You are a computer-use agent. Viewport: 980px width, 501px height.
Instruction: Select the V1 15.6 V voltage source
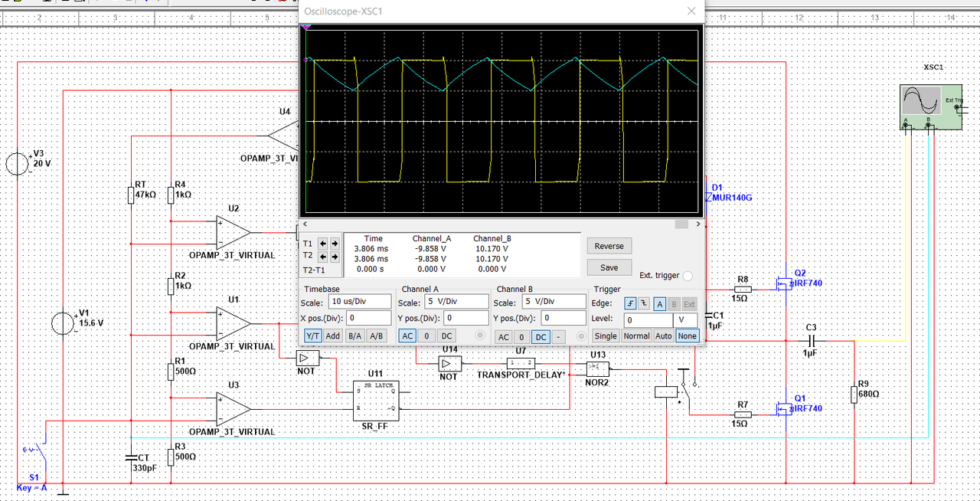61,323
